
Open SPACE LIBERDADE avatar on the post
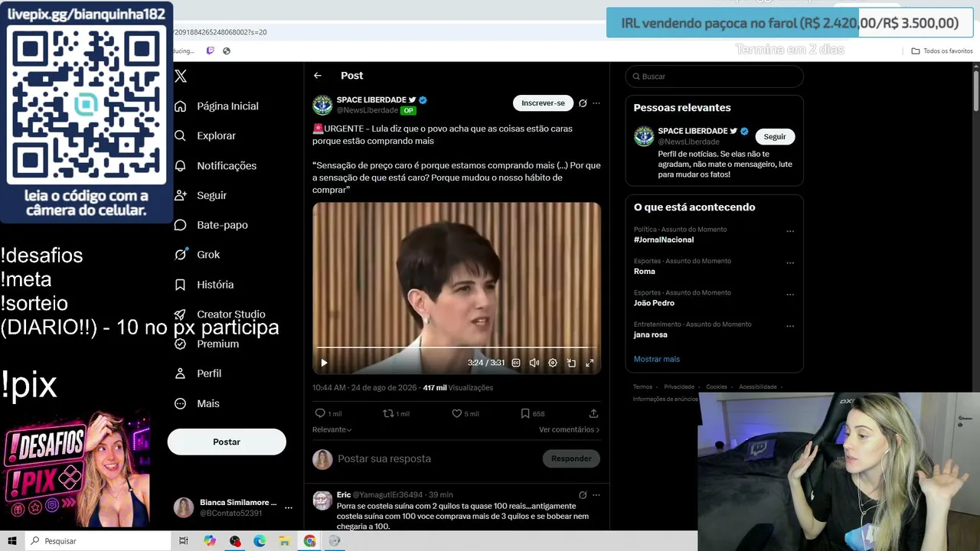pos(322,105)
